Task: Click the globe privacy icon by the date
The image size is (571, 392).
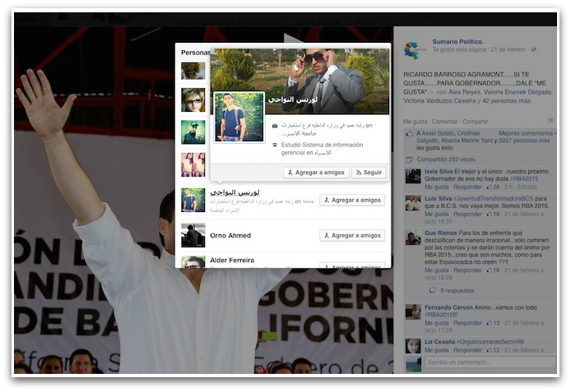Action: 533,50
